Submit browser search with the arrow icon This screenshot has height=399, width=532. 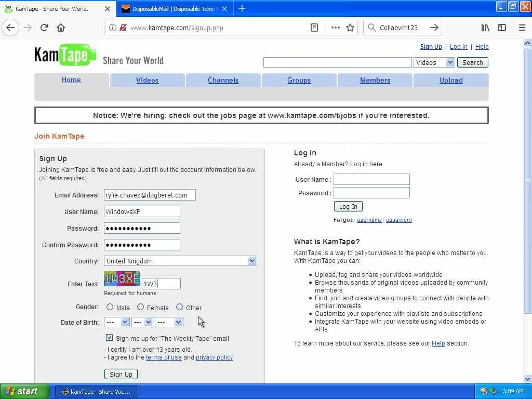(434, 28)
